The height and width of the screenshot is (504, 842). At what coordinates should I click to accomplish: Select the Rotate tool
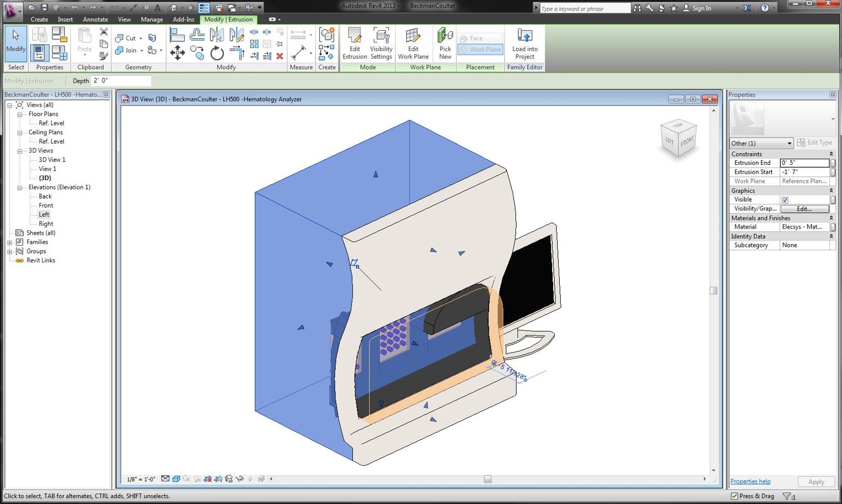pyautogui.click(x=217, y=53)
